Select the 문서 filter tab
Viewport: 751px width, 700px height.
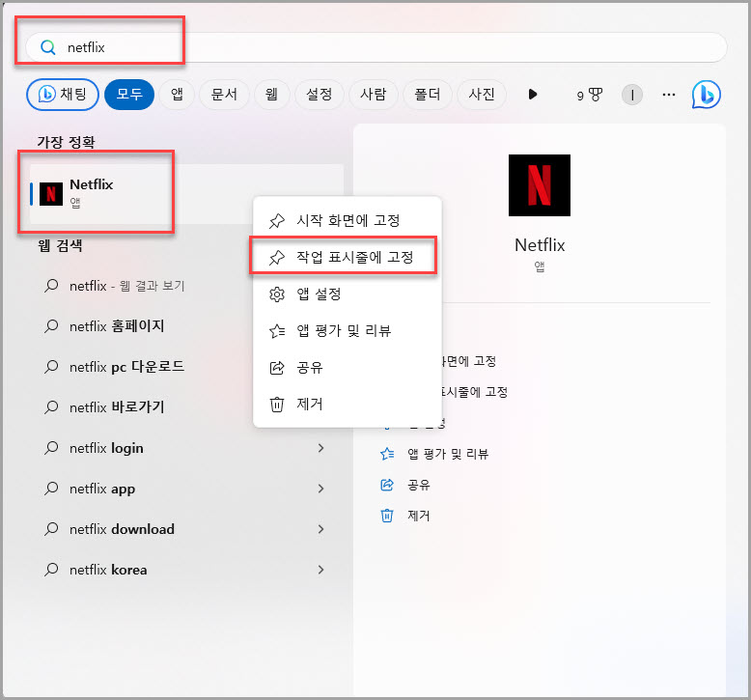(224, 95)
